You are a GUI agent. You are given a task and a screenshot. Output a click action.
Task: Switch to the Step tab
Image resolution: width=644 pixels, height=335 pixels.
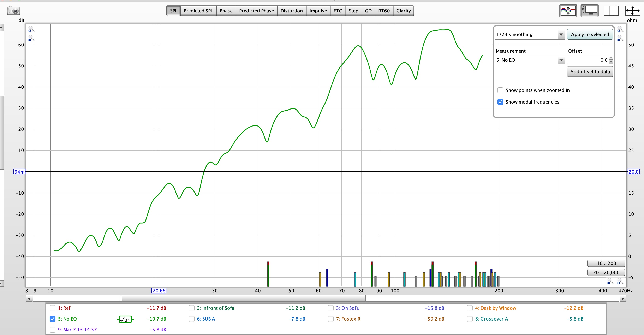point(353,11)
